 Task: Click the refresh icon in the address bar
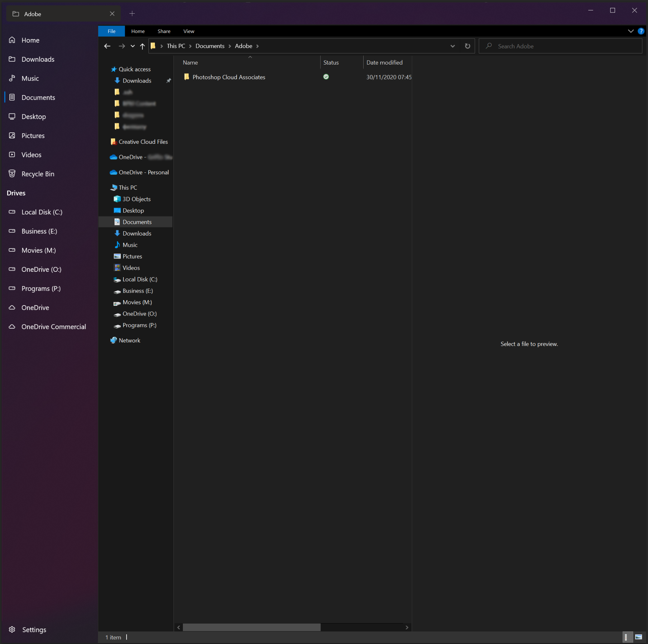(x=467, y=46)
